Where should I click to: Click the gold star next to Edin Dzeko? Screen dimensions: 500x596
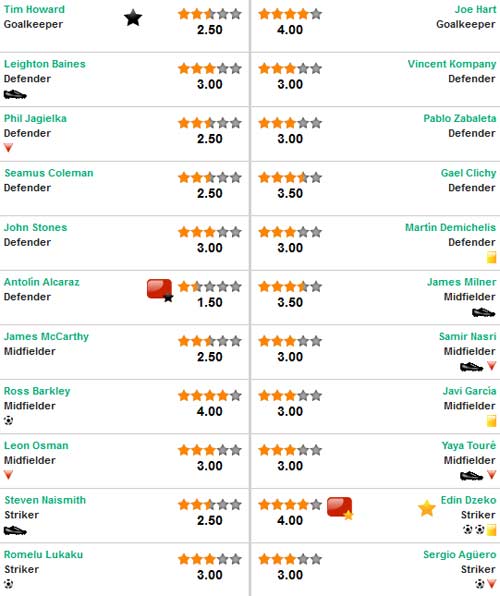pyautogui.click(x=427, y=508)
